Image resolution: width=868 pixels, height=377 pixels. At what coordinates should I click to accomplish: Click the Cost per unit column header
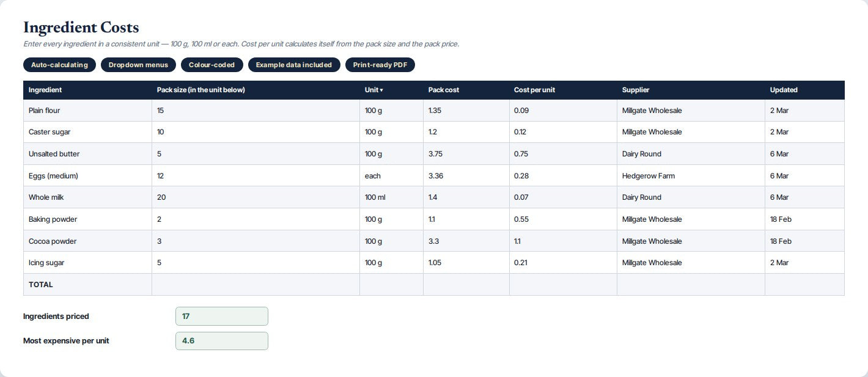point(563,90)
